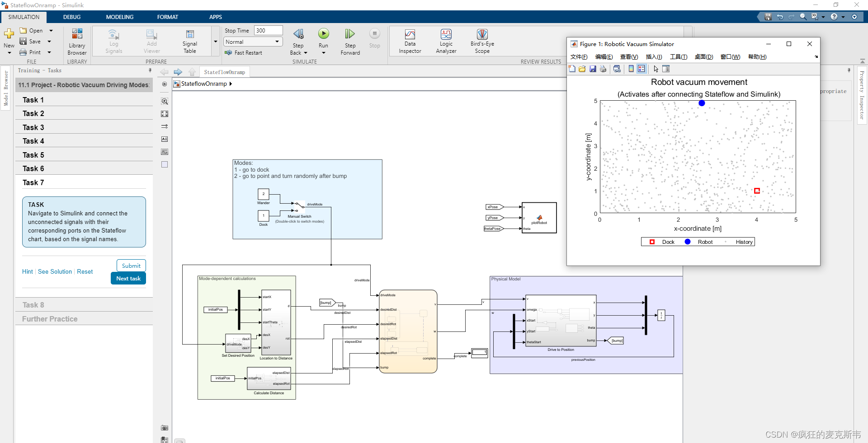Switch to the FORMAT tab
The width and height of the screenshot is (868, 443).
click(x=168, y=17)
